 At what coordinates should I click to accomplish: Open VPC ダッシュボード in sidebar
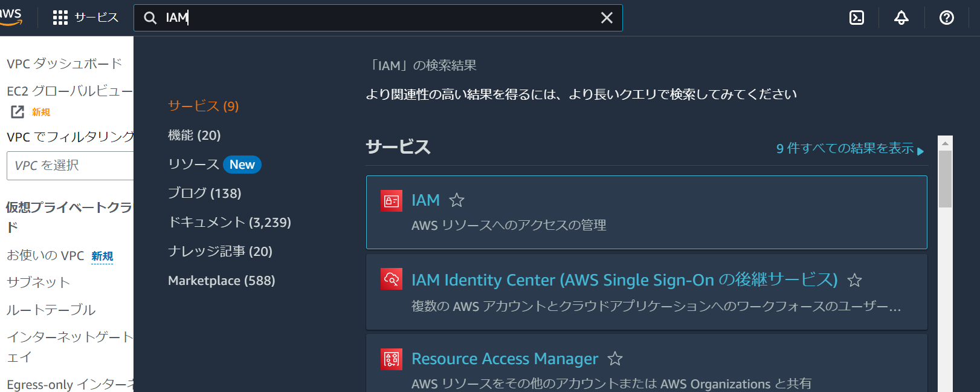[65, 64]
